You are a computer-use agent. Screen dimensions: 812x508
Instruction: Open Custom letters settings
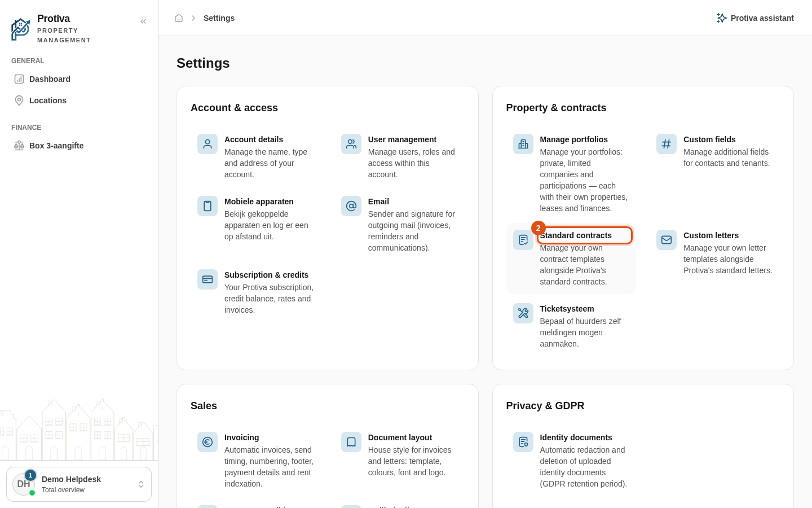click(711, 235)
